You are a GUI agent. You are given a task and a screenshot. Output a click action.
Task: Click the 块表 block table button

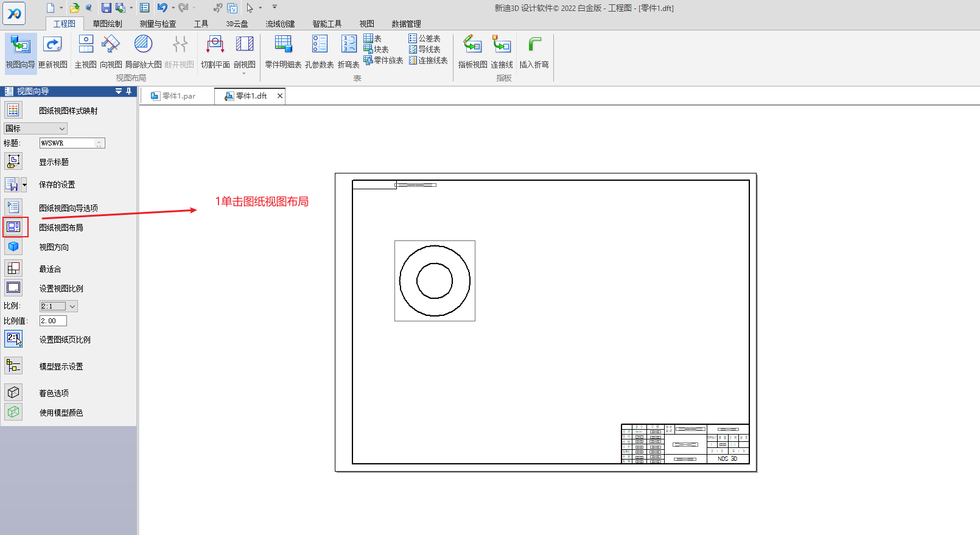point(376,49)
